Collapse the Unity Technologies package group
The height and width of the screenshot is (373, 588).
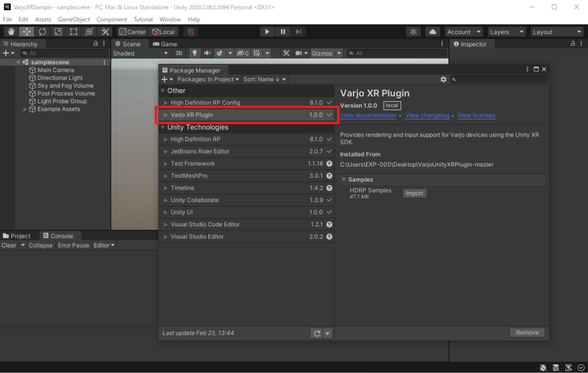(x=163, y=127)
